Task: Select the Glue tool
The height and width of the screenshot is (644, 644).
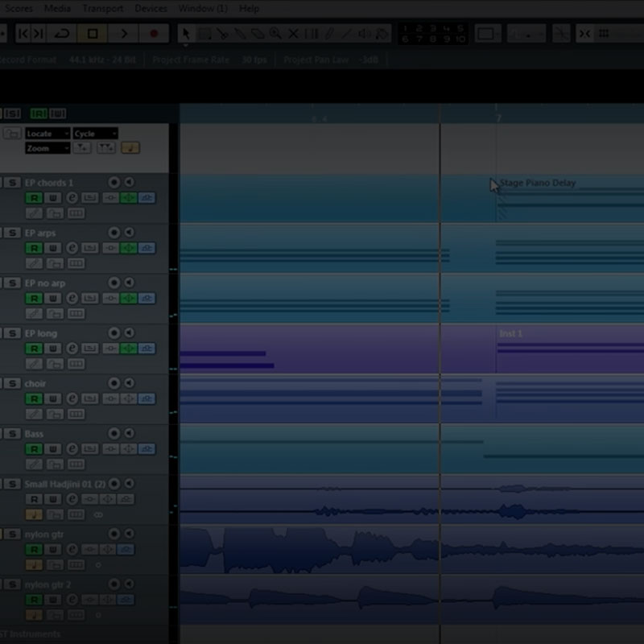Action: pyautogui.click(x=240, y=34)
